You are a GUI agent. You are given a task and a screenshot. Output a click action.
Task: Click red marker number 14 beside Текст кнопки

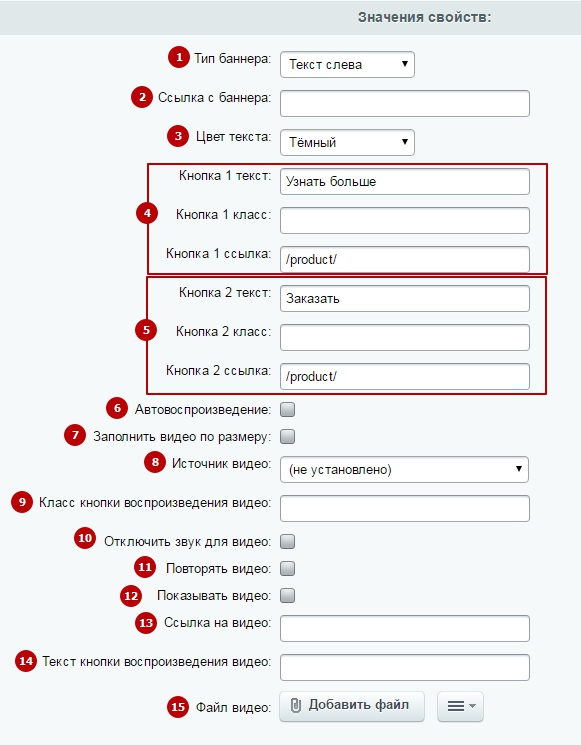[26, 661]
